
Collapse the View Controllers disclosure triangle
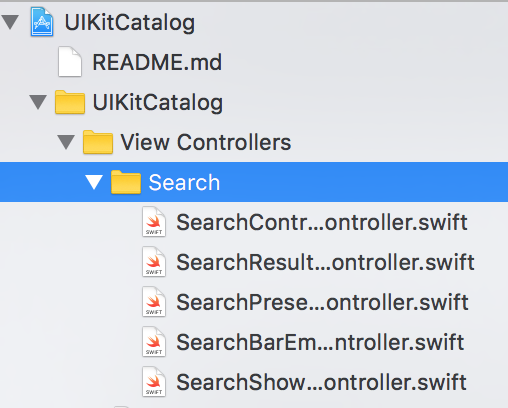pos(66,142)
